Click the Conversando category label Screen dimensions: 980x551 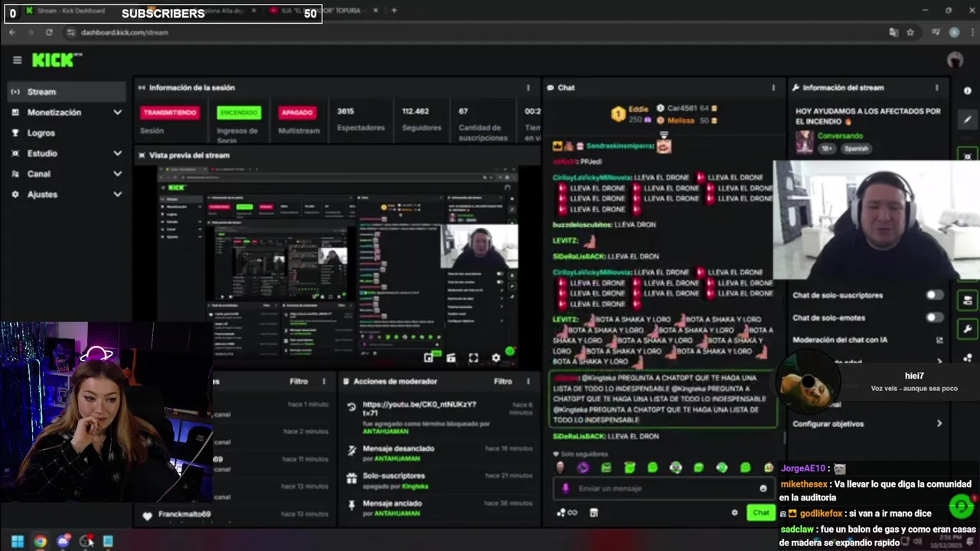coord(840,136)
